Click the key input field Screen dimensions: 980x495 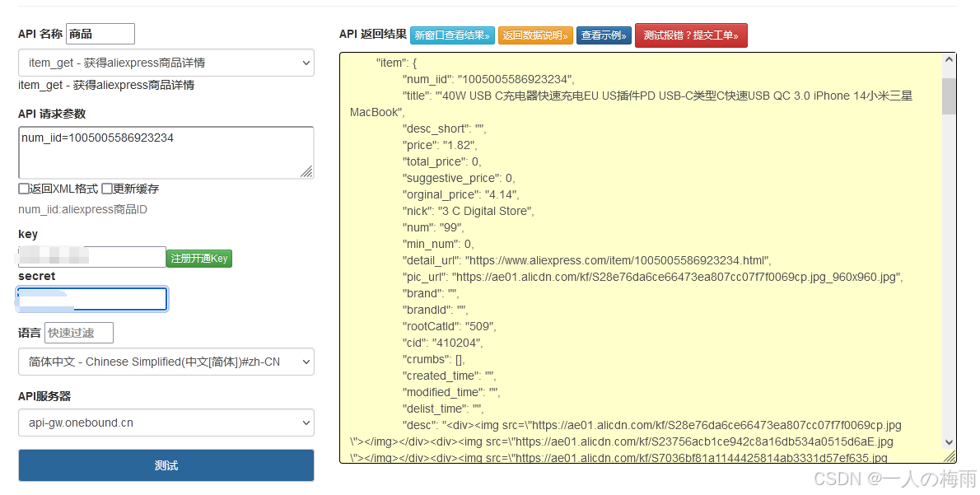(x=92, y=257)
